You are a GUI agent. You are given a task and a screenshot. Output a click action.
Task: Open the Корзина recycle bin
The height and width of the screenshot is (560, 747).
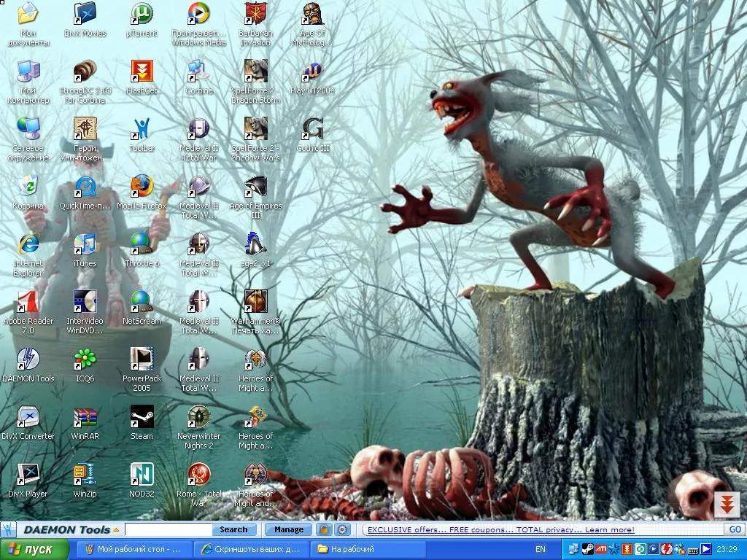tap(28, 192)
